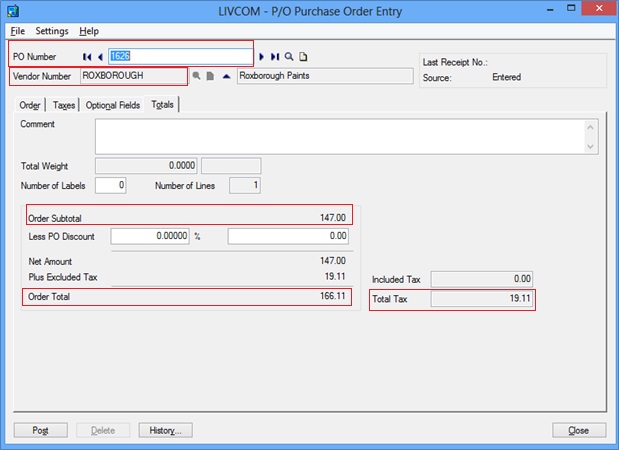
Task: Maximize the Purchase Order Entry window
Action: click(571, 9)
